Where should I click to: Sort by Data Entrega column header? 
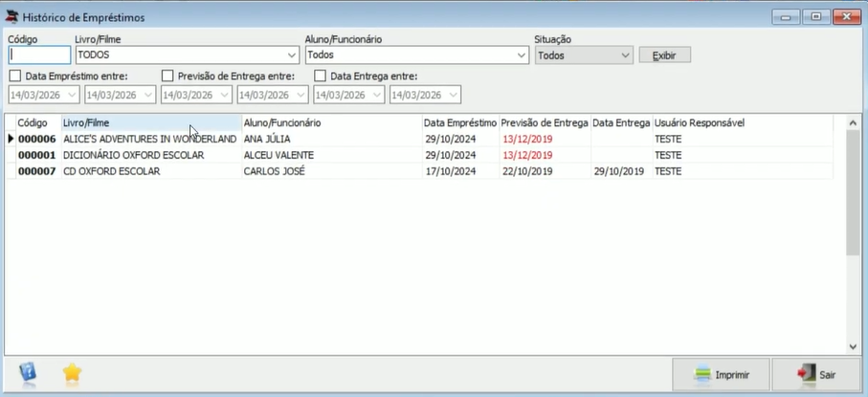click(621, 122)
